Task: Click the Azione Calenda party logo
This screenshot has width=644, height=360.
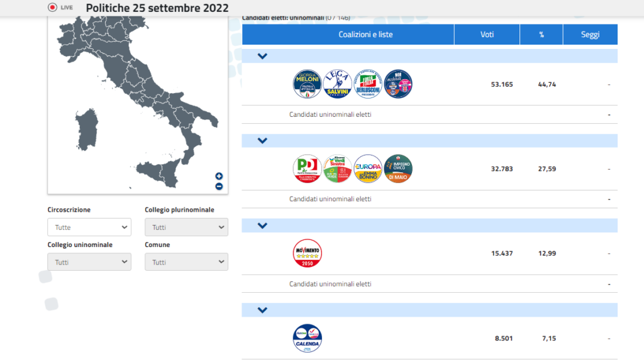Action: tap(307, 338)
